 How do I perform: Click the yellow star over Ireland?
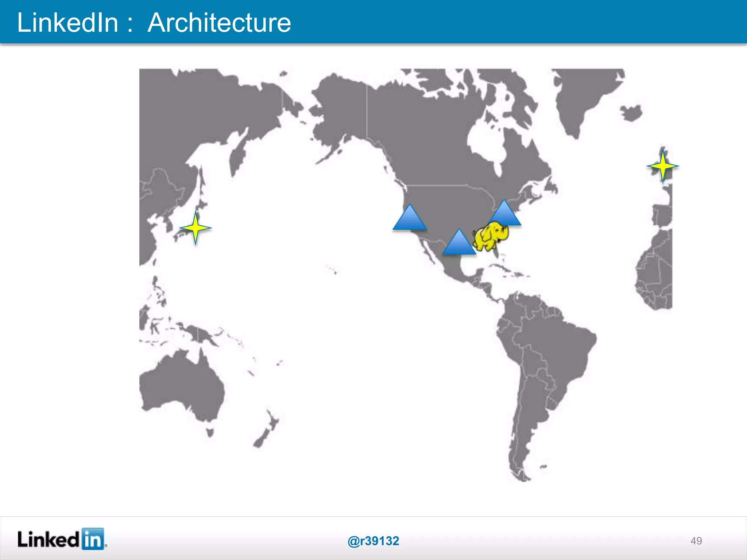click(663, 166)
